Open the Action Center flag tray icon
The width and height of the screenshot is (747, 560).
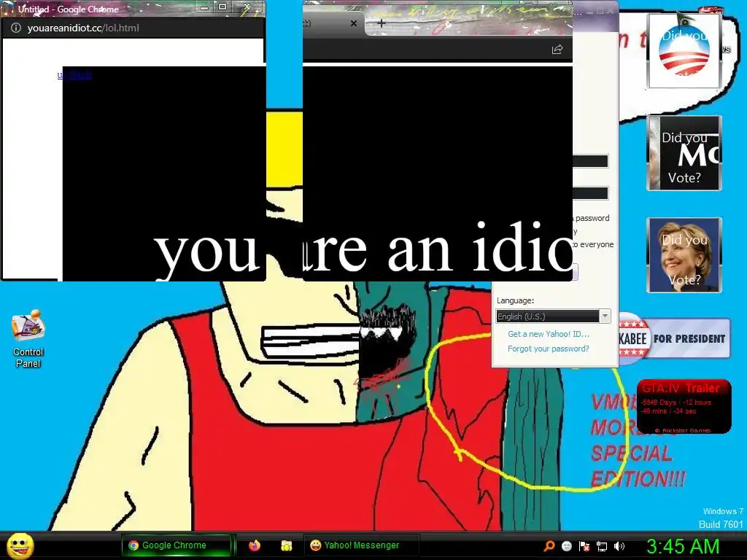[x=584, y=546]
